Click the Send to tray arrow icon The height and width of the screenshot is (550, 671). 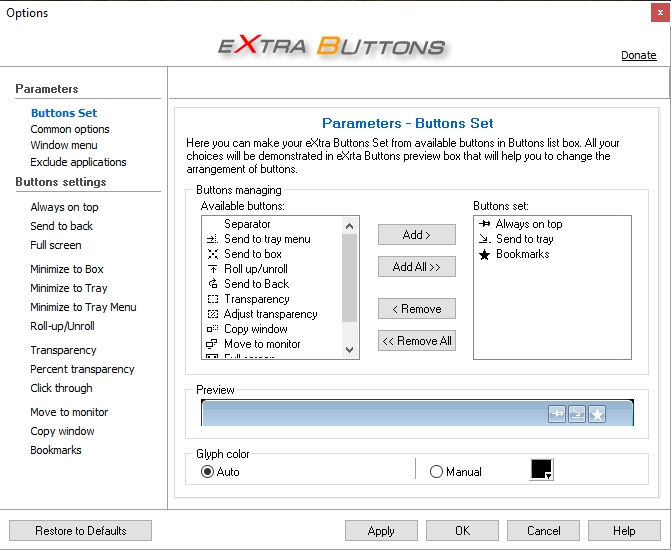tap(484, 239)
